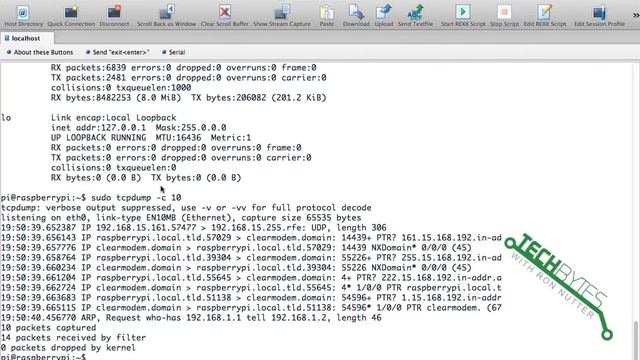640x360 pixels.
Task: Click 'tcpdump: verbose output suppressed' line
Action: (186, 208)
